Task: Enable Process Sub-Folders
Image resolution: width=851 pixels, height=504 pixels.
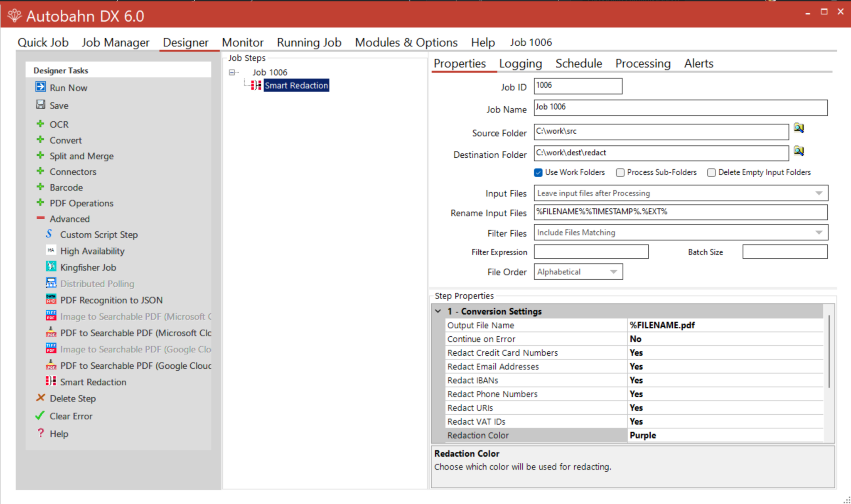Action: pyautogui.click(x=620, y=172)
